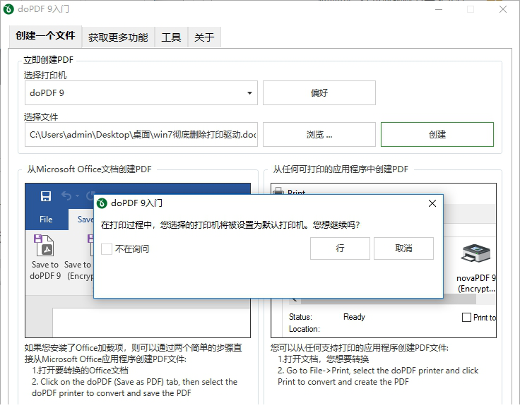The width and height of the screenshot is (520, 420).
Task: Click the Save to doPDF 9 icon
Action: click(44, 245)
